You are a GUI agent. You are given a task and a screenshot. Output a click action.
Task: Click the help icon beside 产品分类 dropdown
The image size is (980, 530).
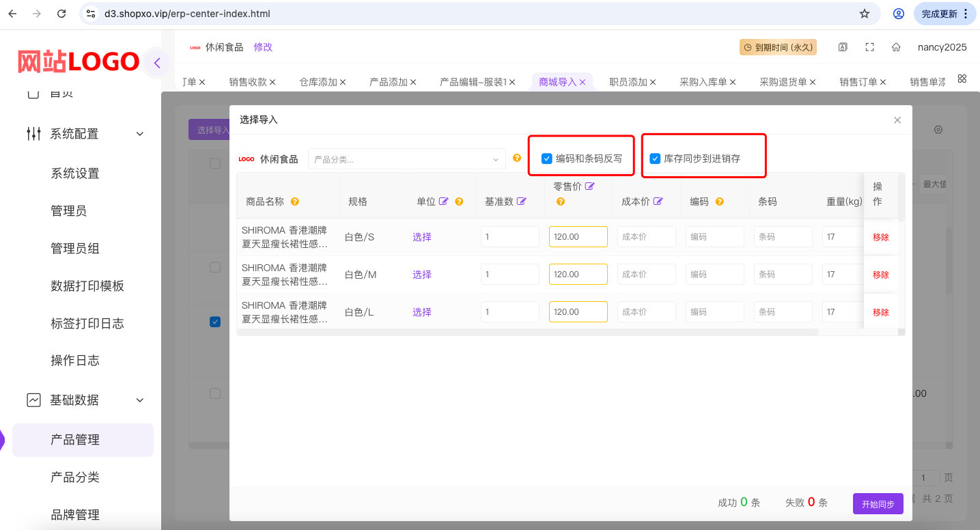[517, 158]
